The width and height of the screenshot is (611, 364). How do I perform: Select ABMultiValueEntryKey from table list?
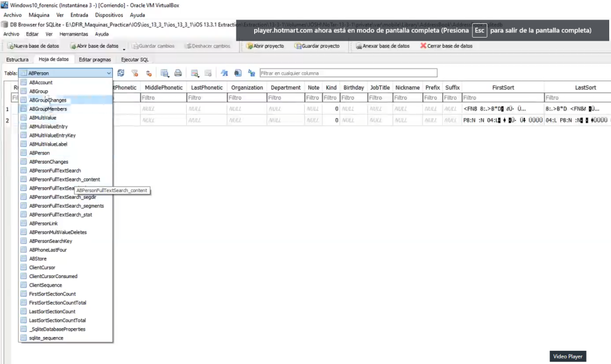coord(66,135)
